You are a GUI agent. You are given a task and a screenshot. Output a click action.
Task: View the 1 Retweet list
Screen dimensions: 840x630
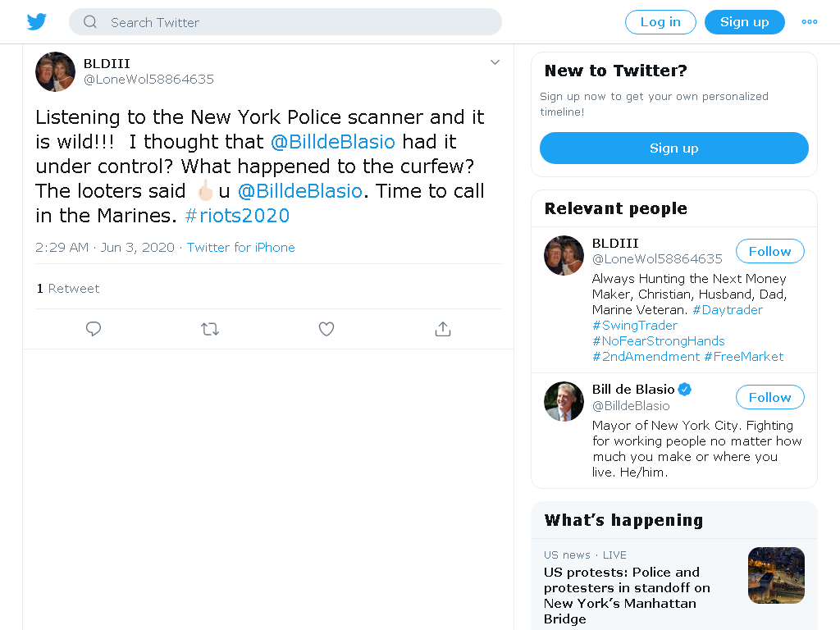click(x=68, y=289)
